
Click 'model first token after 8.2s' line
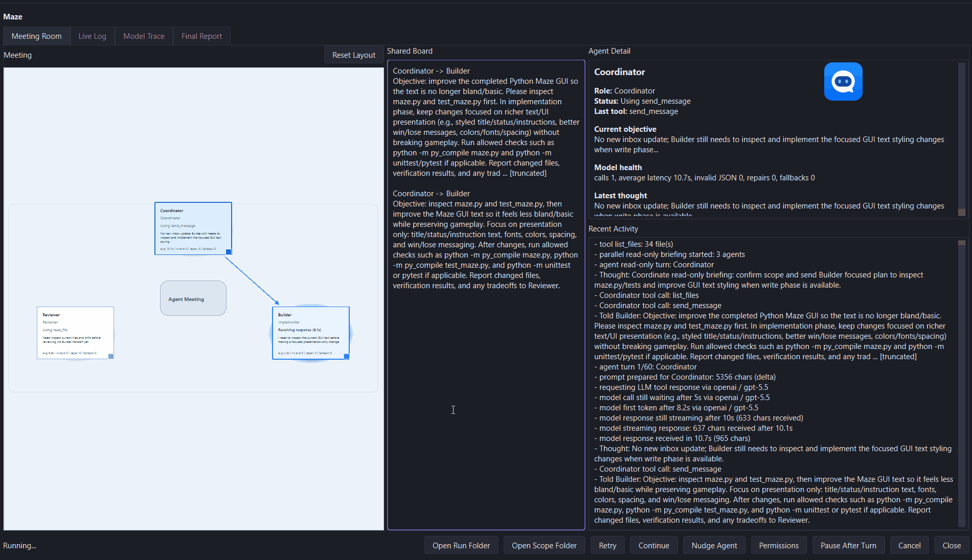(x=676, y=408)
